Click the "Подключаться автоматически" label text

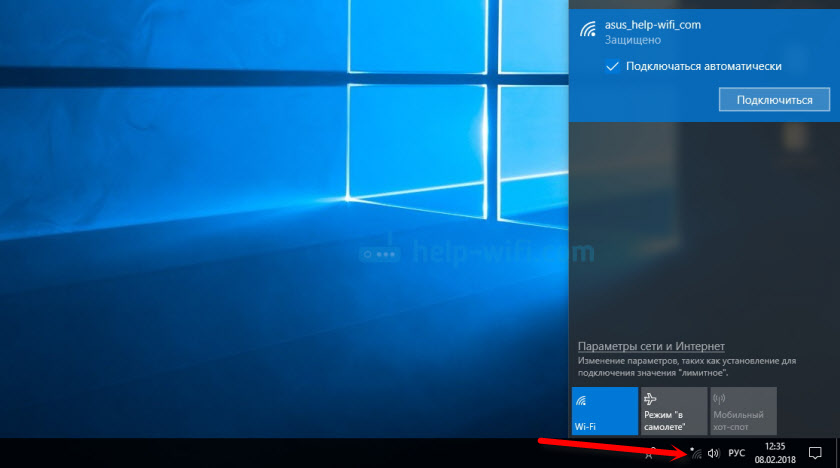702,66
